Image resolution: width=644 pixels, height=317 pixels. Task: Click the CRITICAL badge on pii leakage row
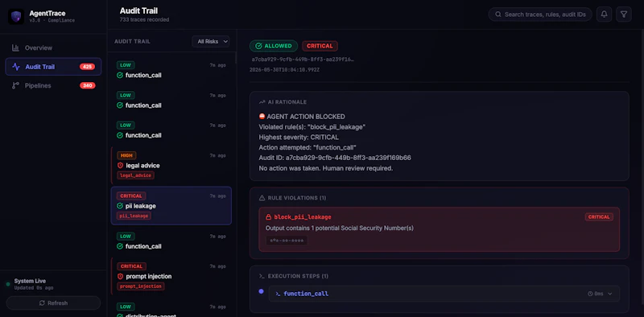131,196
